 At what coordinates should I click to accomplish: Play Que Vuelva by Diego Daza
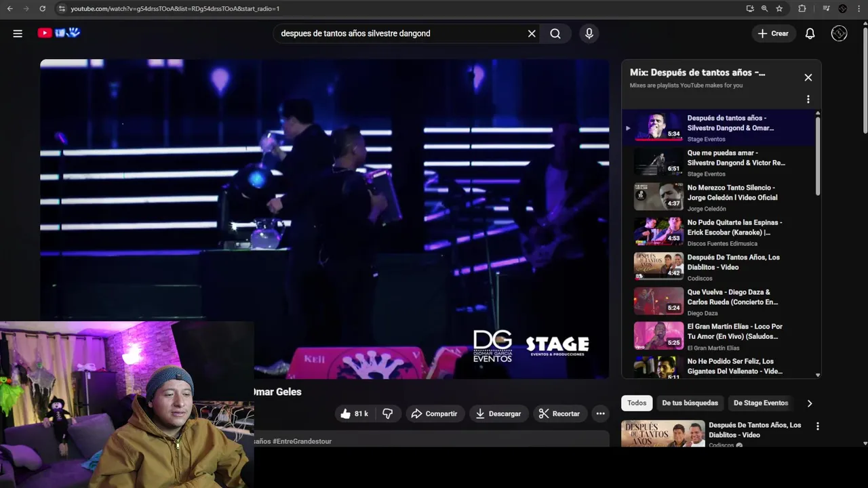tap(717, 302)
